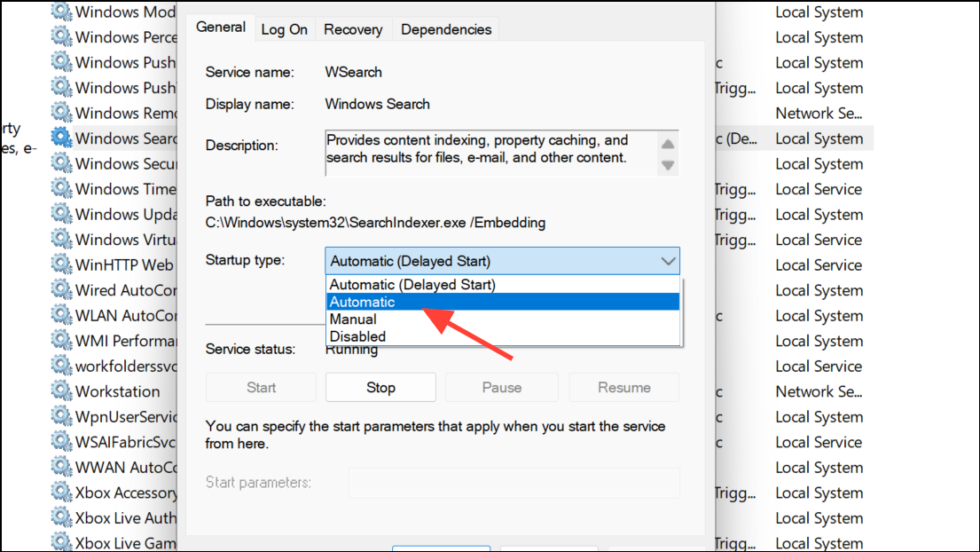Screen dimensions: 980x552
Task: Open the Dependencies tab
Action: pos(446,29)
